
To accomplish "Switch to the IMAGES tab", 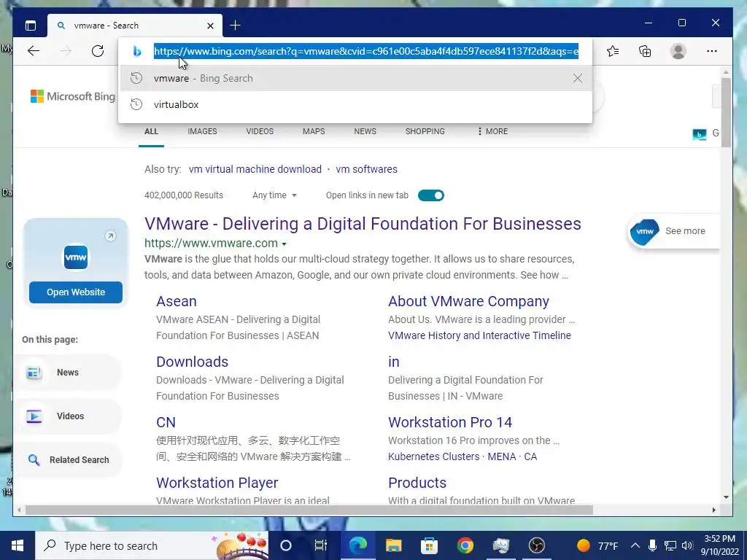I will click(x=202, y=131).
